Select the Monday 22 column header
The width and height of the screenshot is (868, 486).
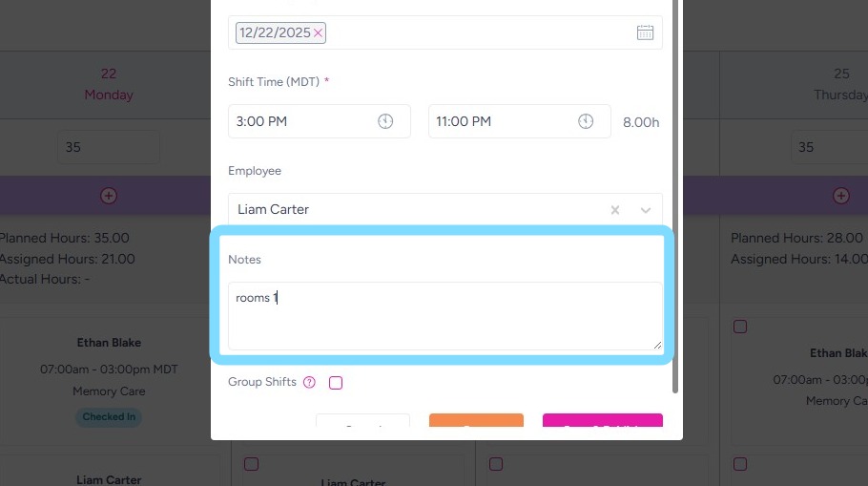pos(109,84)
